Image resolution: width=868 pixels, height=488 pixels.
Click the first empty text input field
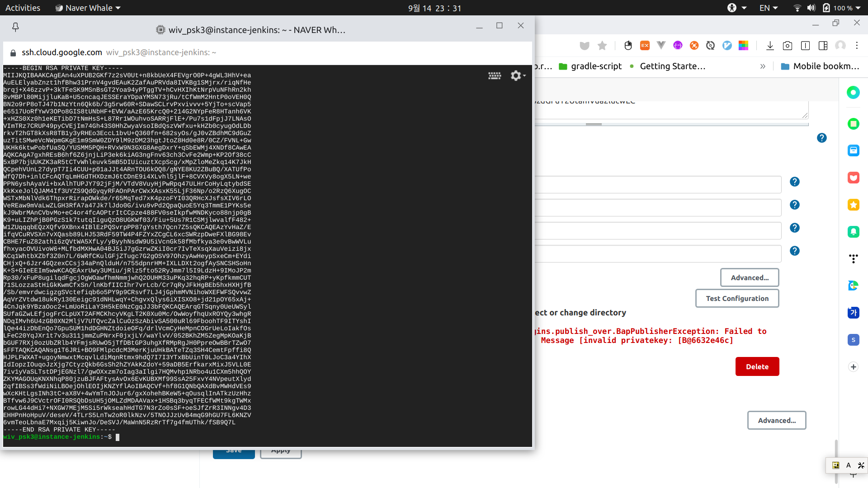coord(658,184)
